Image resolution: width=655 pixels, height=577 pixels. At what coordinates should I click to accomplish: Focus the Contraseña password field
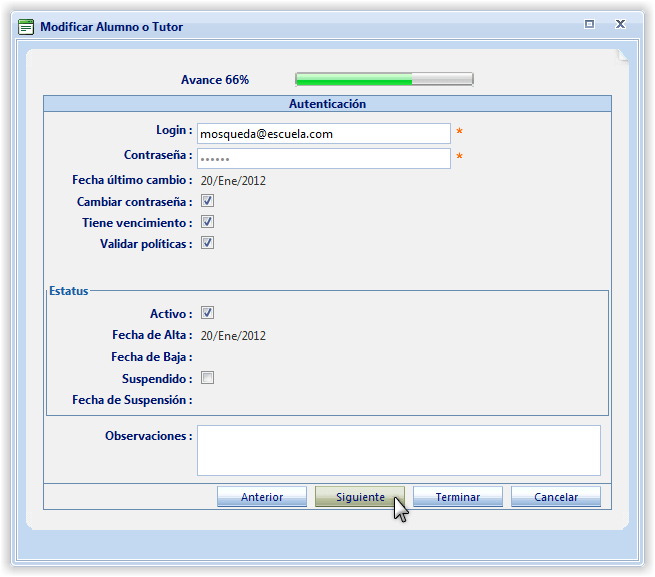pyautogui.click(x=324, y=159)
